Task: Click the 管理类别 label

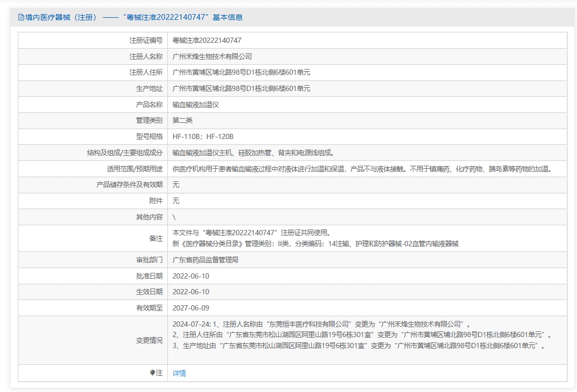Action: click(150, 121)
